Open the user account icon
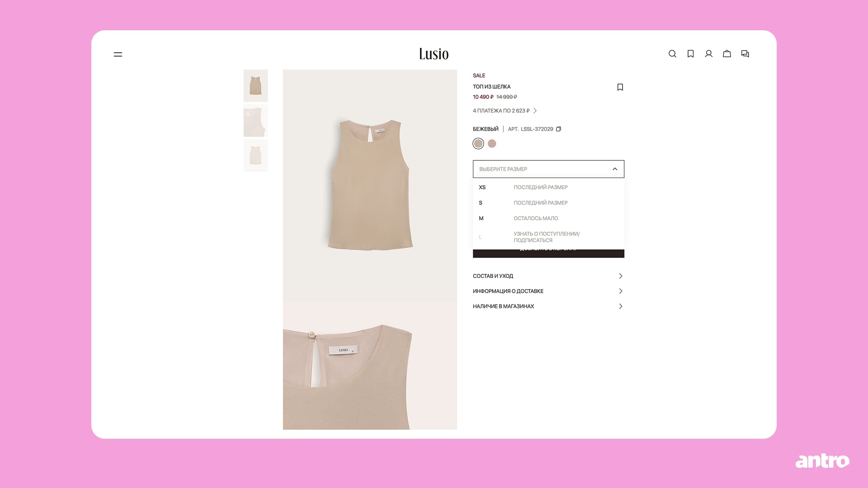868x488 pixels. (708, 54)
